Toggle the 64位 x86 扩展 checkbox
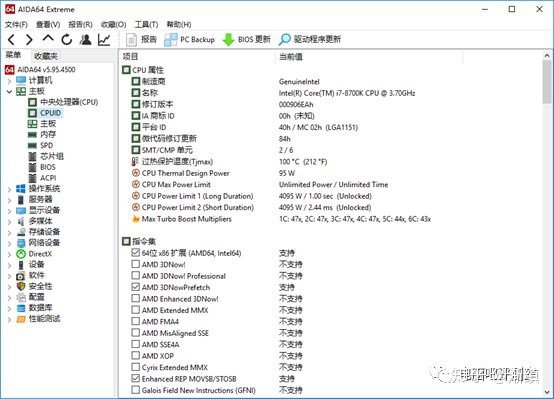The image size is (554, 399). (135, 253)
